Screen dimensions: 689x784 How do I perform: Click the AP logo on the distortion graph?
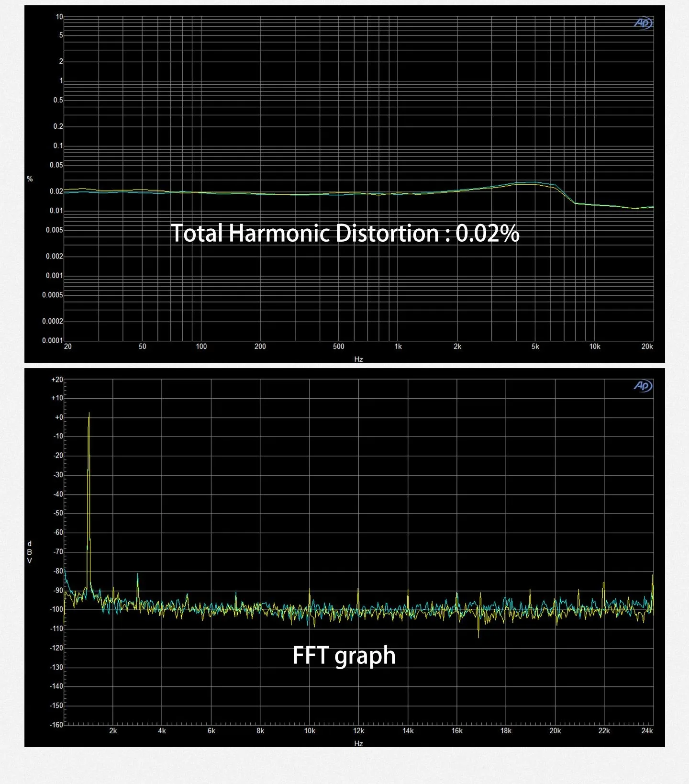643,23
